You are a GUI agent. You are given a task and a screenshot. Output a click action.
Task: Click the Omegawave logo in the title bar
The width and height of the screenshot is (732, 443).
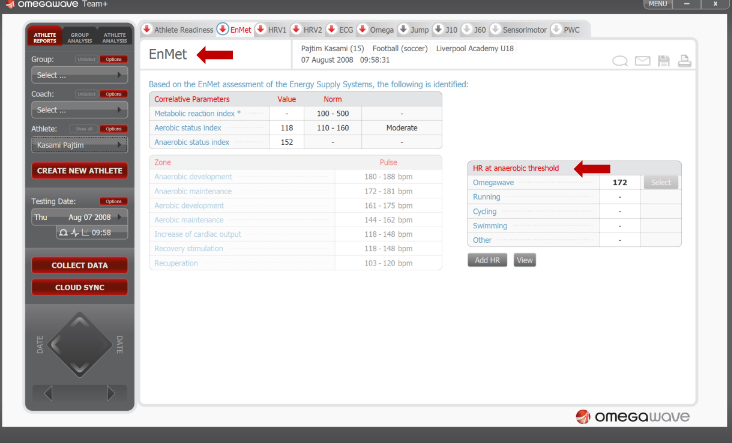coord(10,4)
